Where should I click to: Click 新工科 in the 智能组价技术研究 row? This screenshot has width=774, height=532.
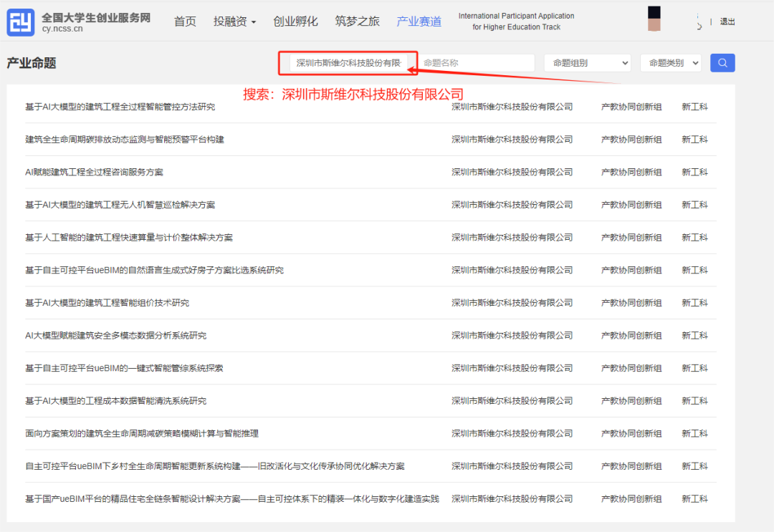[694, 303]
